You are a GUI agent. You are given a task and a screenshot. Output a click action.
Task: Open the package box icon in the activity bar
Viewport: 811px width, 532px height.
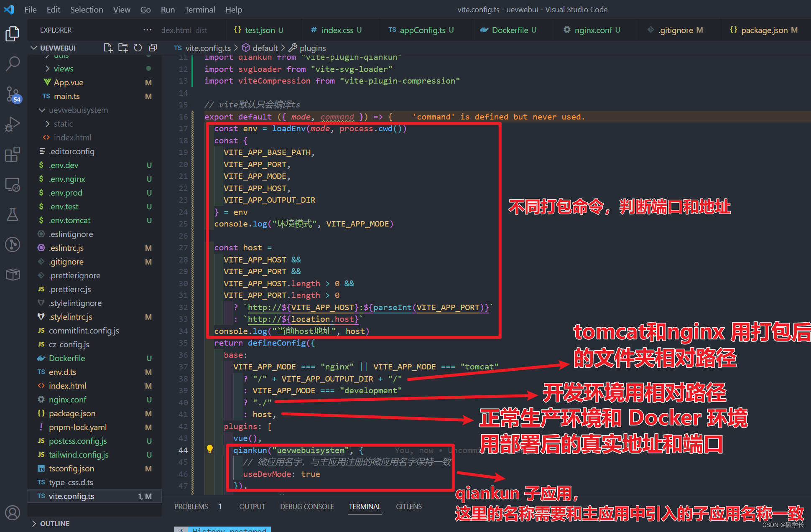point(13,275)
